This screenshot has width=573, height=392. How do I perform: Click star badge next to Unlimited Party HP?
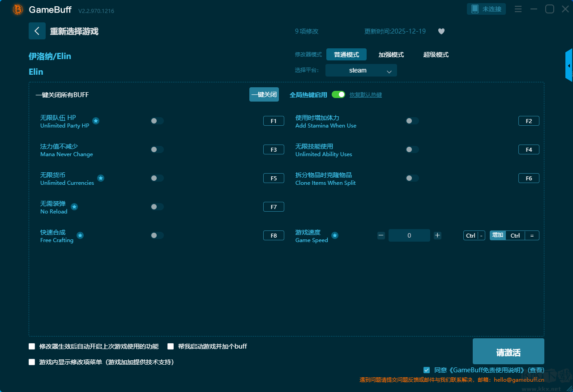tap(96, 121)
